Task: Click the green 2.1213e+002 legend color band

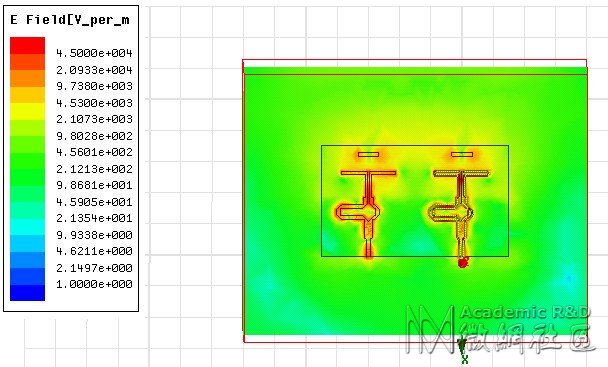Action: pos(28,161)
